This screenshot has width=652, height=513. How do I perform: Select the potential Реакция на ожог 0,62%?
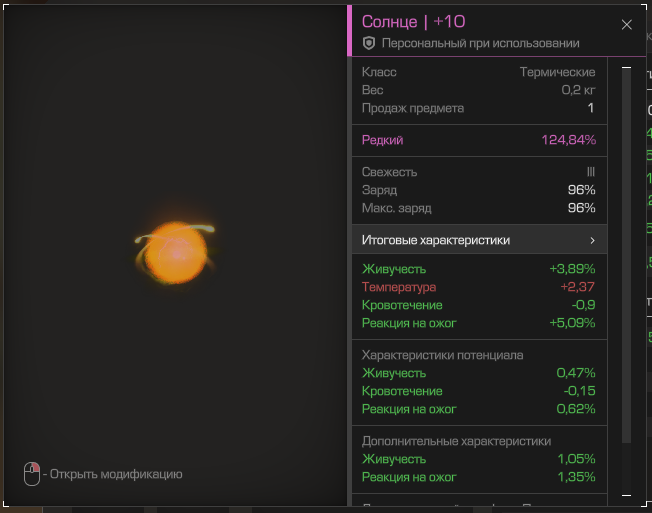(x=576, y=409)
